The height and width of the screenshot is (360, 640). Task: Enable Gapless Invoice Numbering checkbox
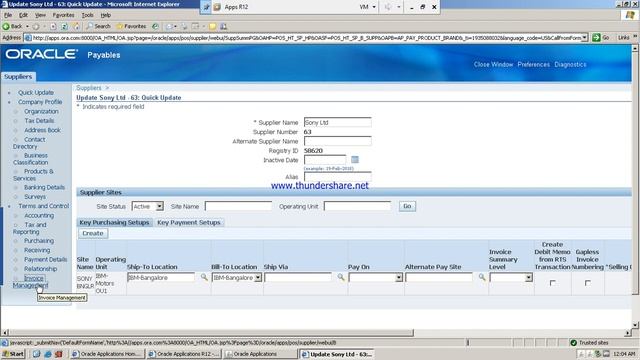tap(587, 282)
